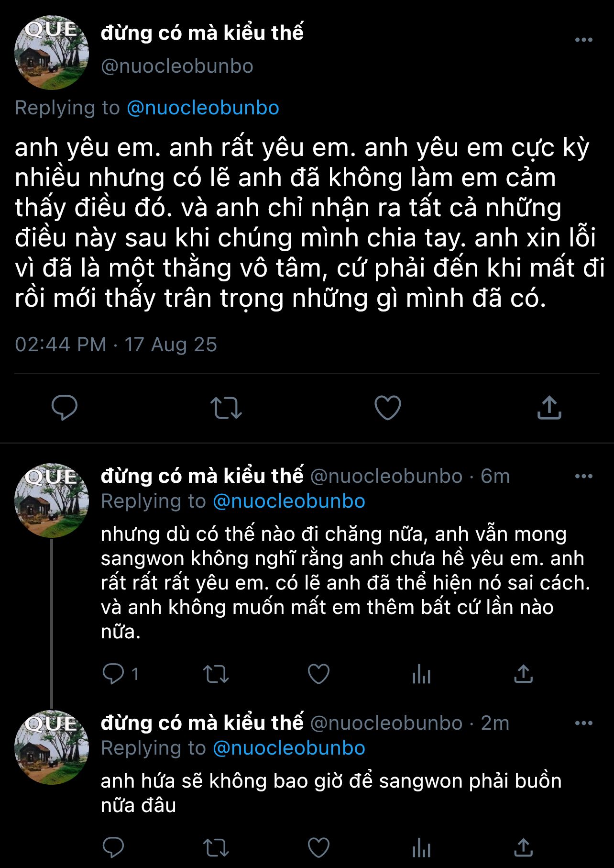This screenshot has width=614, height=868.
Task: Retweet the 6m-old reply
Action: tap(216, 674)
